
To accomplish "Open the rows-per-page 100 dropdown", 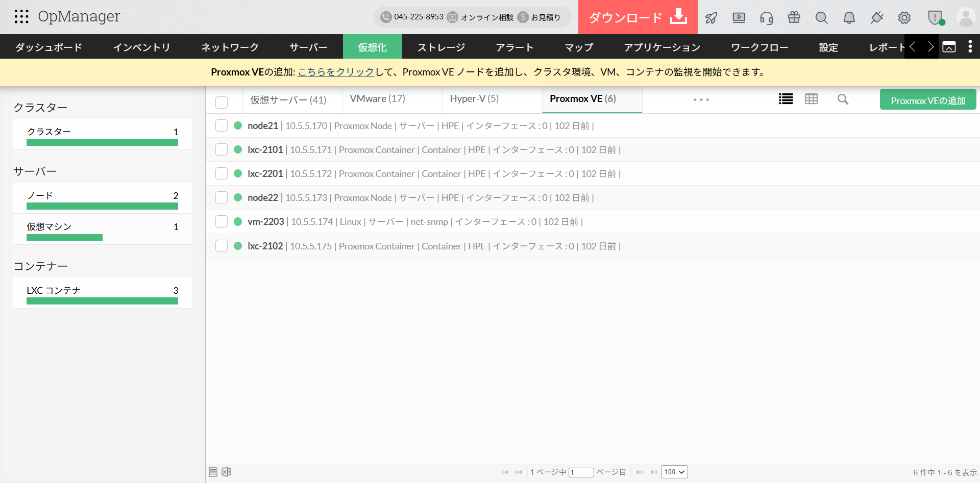I will click(x=674, y=472).
